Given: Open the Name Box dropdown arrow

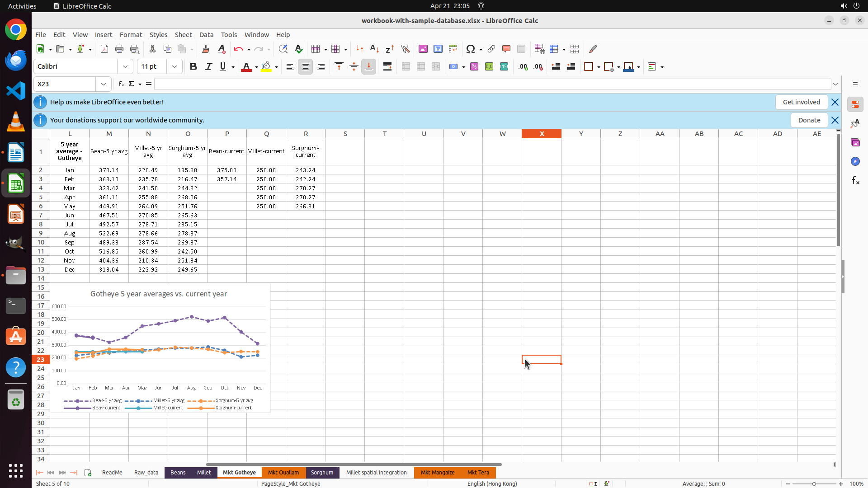Looking at the screenshot, I should click(104, 84).
